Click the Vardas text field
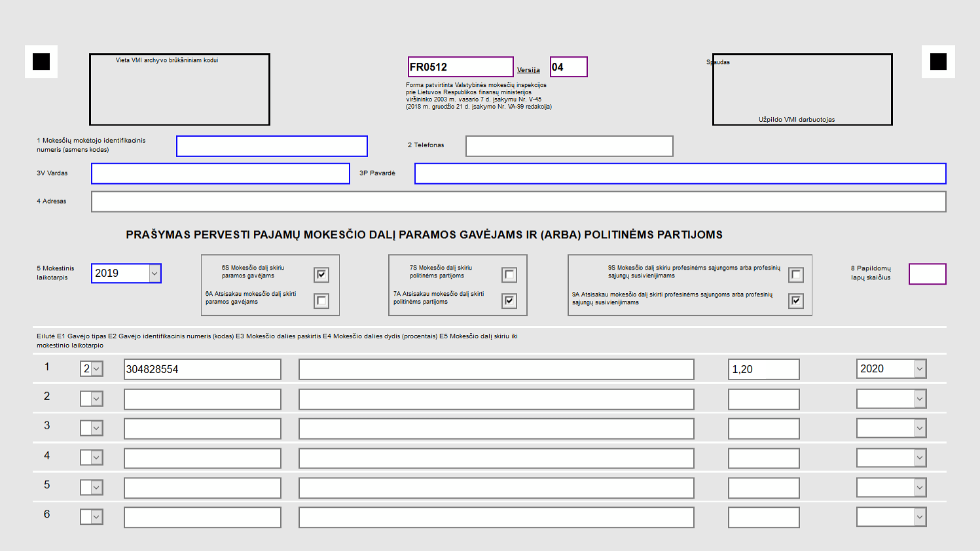The height and width of the screenshot is (551, 980). point(220,173)
